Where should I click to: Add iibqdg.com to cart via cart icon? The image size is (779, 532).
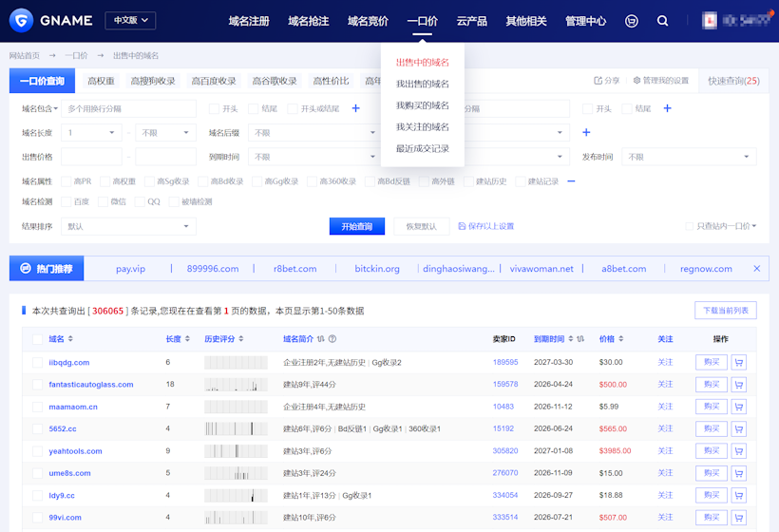click(x=738, y=362)
